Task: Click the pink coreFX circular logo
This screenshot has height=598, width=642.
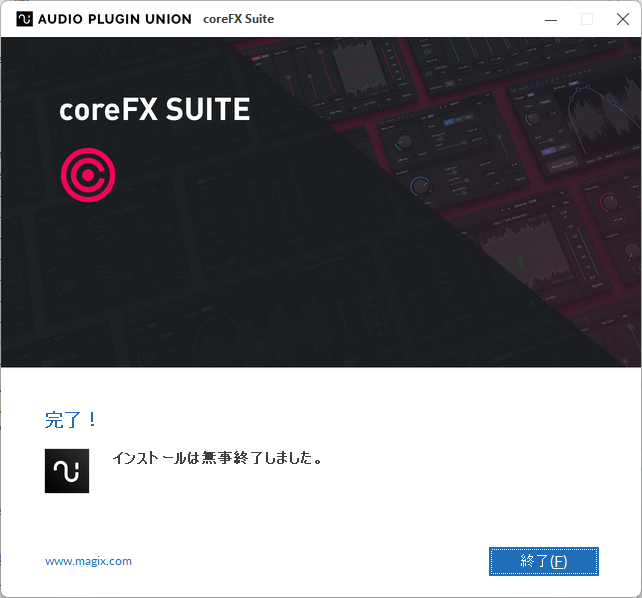Action: point(88,175)
